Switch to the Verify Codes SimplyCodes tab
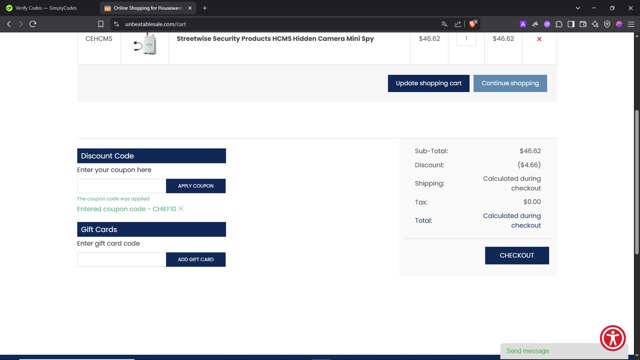The width and height of the screenshot is (640, 360). (x=46, y=8)
